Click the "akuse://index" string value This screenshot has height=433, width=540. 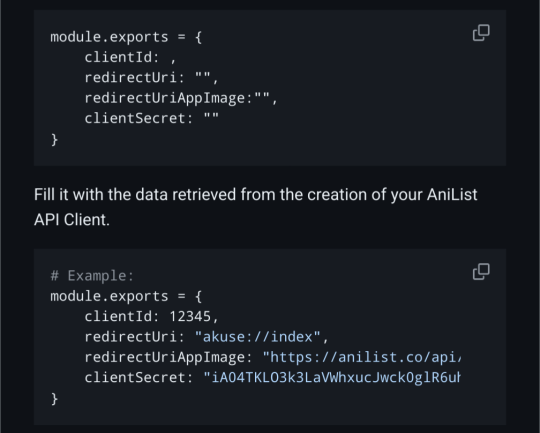(x=258, y=337)
